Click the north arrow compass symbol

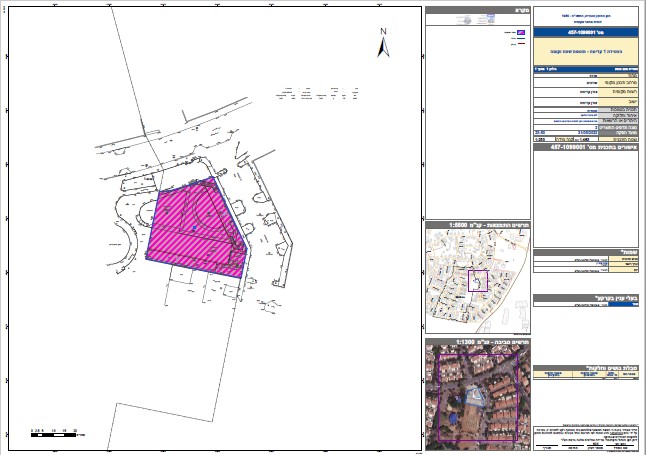pos(381,45)
